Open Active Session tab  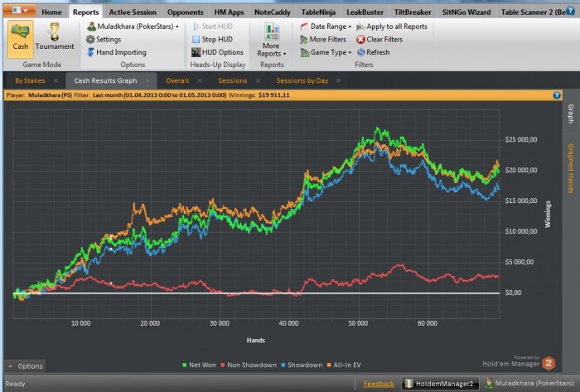coord(133,12)
